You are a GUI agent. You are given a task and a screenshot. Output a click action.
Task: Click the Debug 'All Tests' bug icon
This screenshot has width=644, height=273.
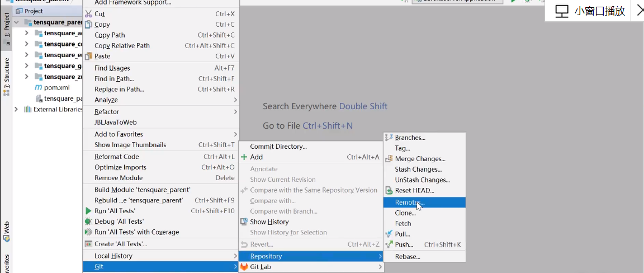coord(88,222)
